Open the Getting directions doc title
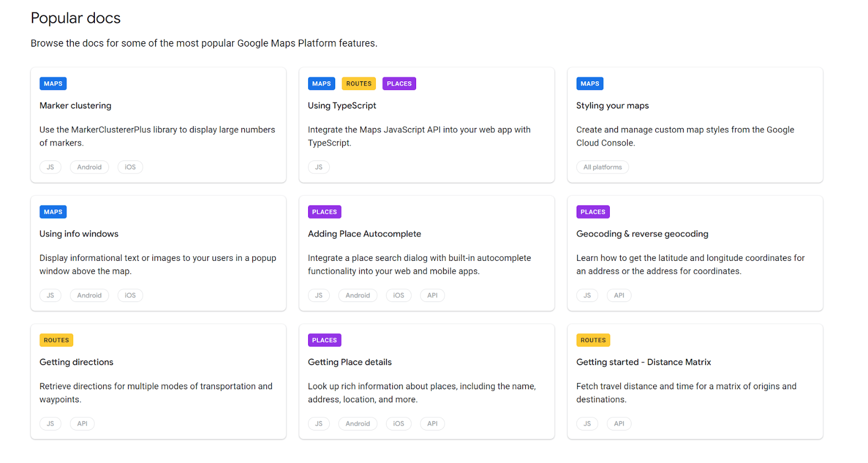 point(76,362)
